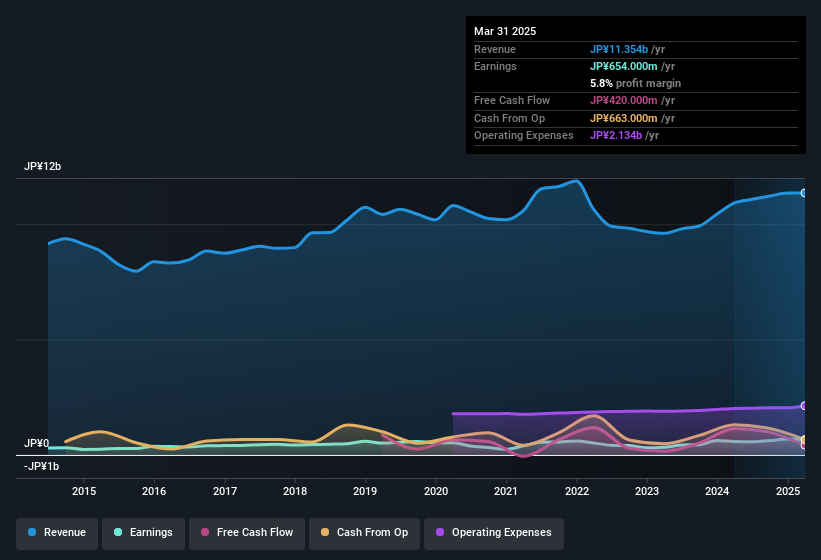Click the Operating Expenses purple endpoint marker

(804, 406)
